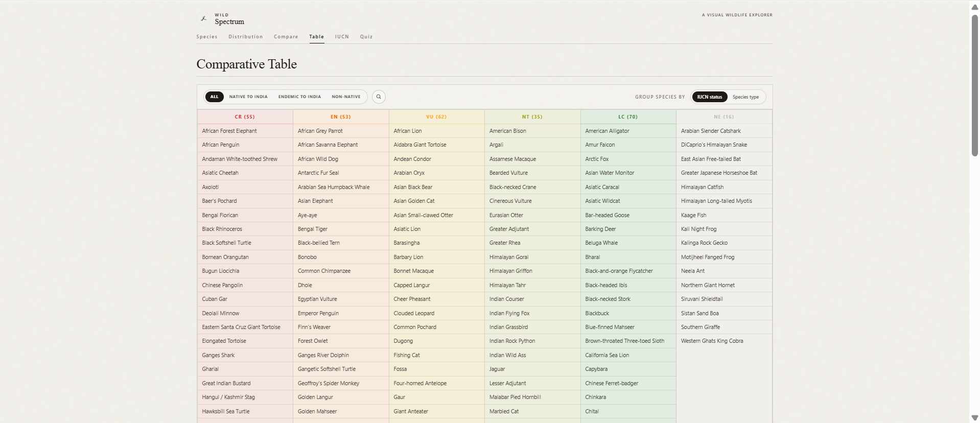Screen dimensions: 980x423
Task: Select African Forest Elephant cell
Action: click(x=245, y=131)
